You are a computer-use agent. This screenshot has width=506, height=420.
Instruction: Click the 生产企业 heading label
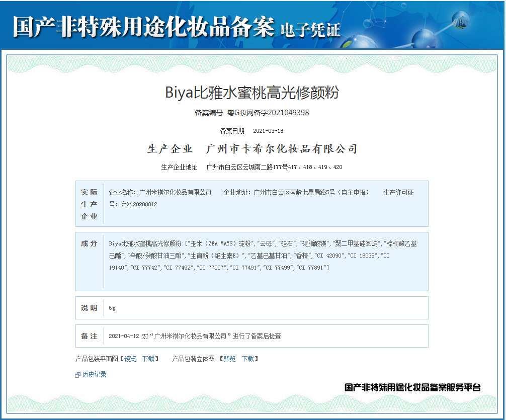click(170, 149)
